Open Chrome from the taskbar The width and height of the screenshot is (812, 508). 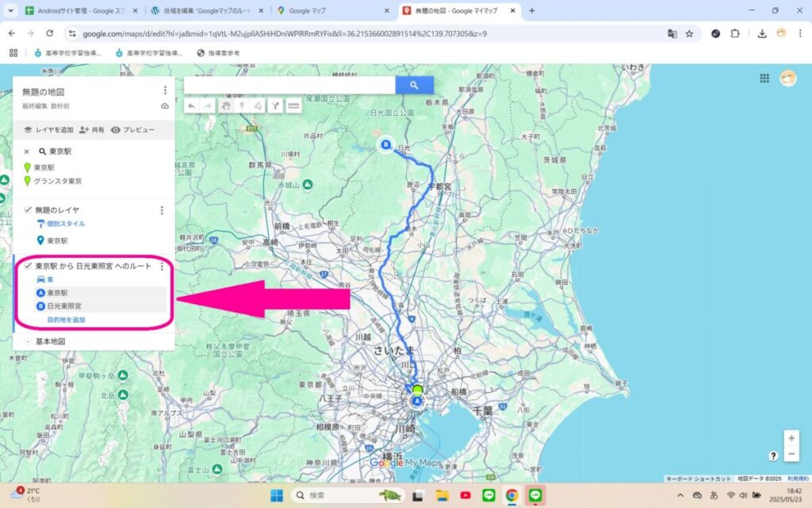511,495
